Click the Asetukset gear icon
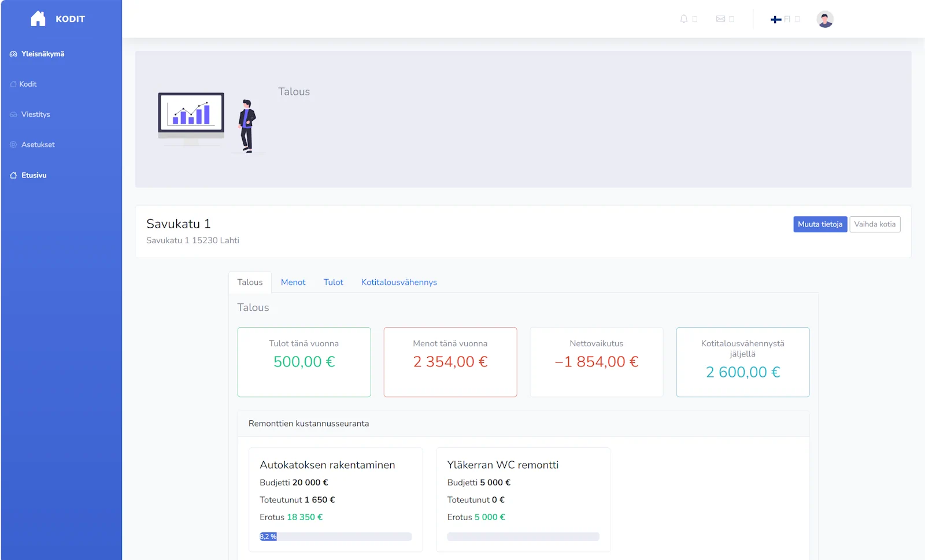925x560 pixels. click(13, 144)
